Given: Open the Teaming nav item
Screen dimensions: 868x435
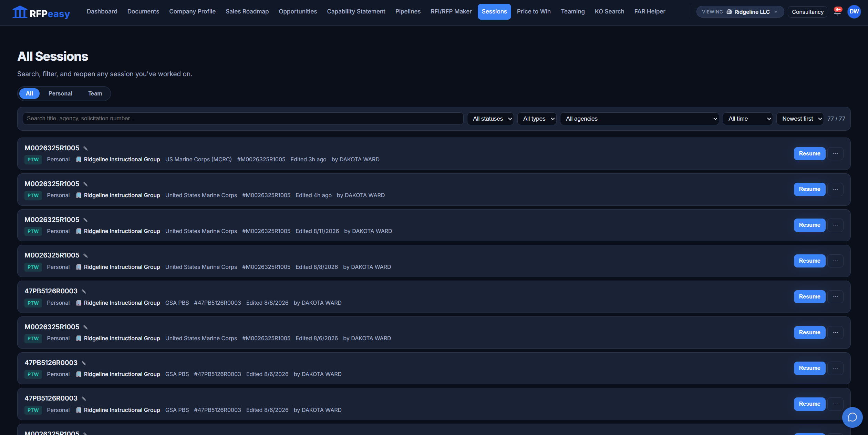Looking at the screenshot, I should [x=573, y=11].
